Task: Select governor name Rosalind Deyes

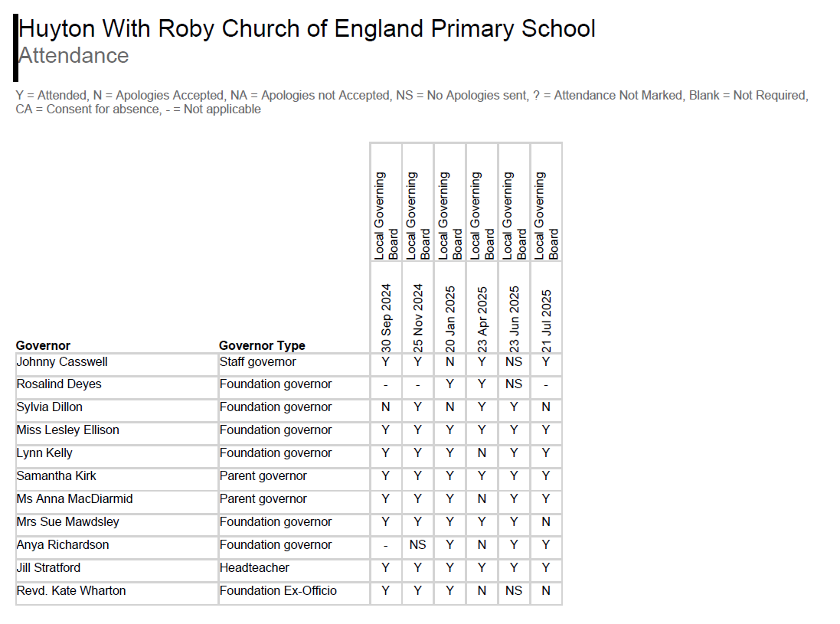Action: tap(59, 384)
